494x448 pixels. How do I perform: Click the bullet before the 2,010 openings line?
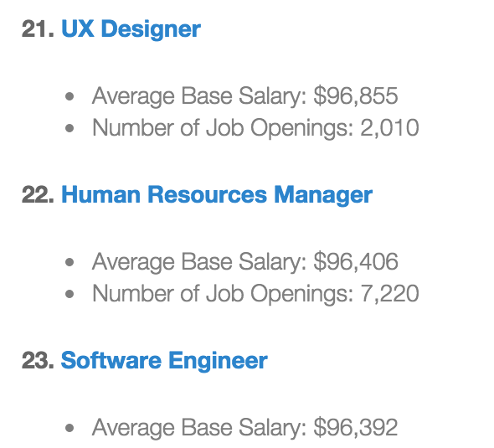click(69, 128)
